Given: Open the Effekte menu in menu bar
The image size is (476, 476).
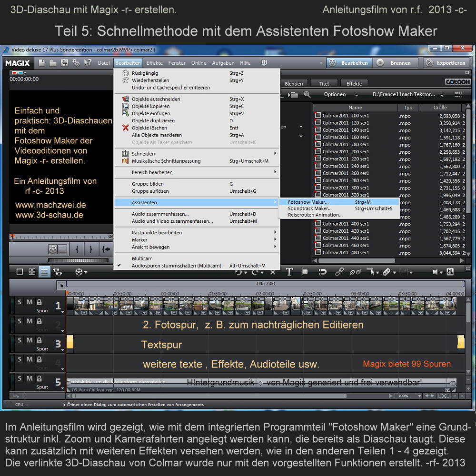Looking at the screenshot, I should pyautogui.click(x=155, y=63).
